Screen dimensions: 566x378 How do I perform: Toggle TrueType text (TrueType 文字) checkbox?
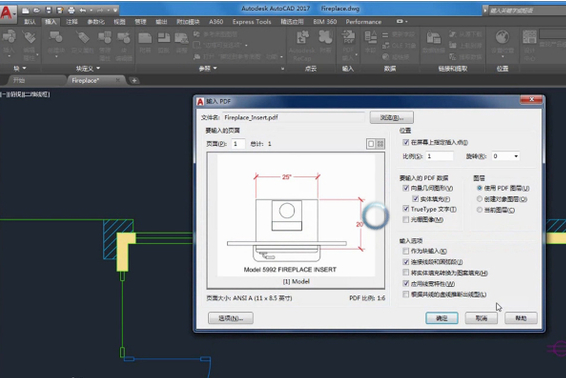coord(406,209)
